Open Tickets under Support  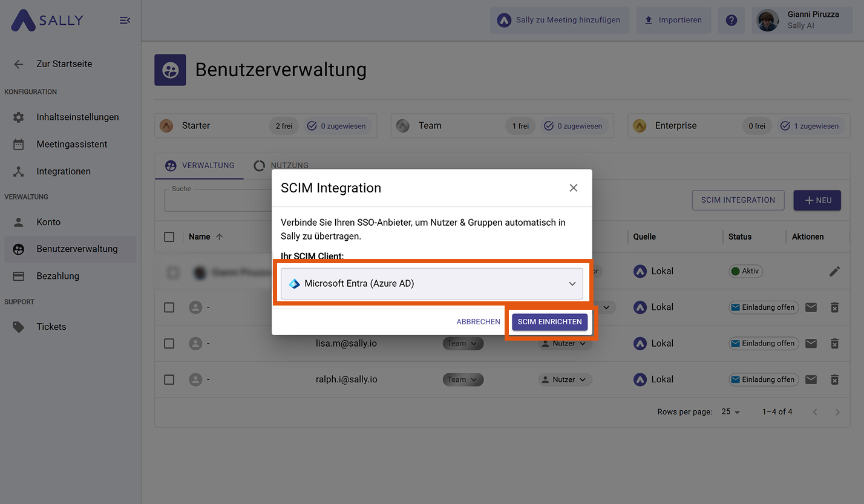pos(51,327)
